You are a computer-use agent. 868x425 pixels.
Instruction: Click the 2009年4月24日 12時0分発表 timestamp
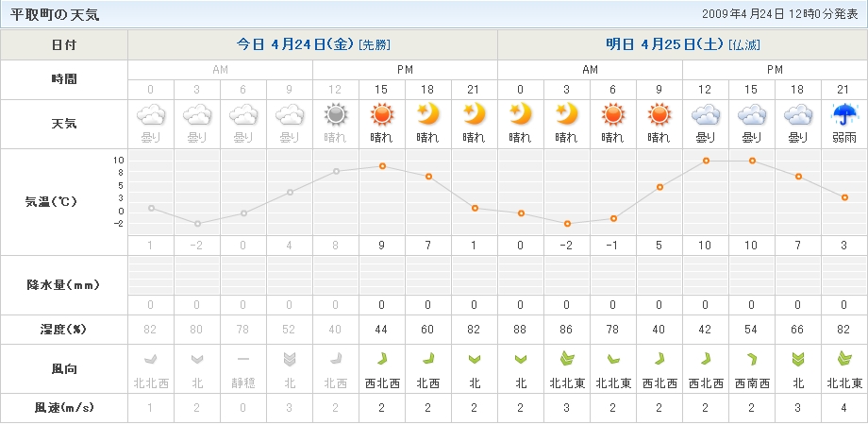[x=780, y=14]
